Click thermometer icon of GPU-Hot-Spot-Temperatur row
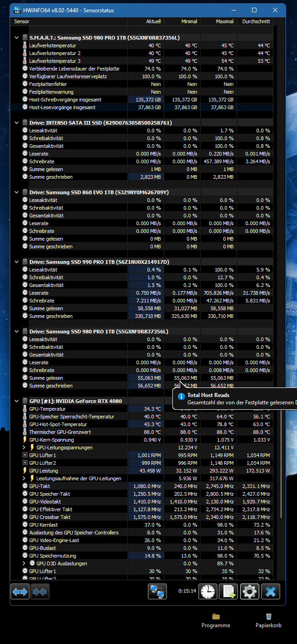297x644 pixels. click(25, 424)
